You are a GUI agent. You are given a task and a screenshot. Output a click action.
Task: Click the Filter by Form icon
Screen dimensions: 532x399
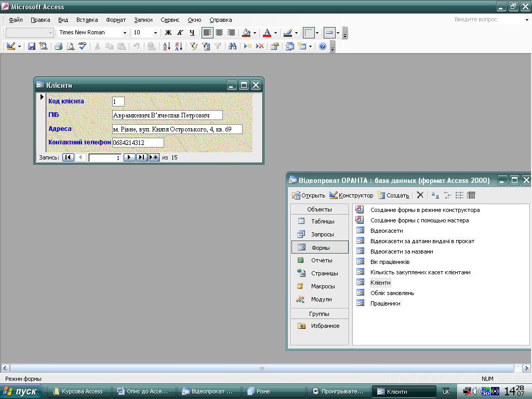pyautogui.click(x=206, y=46)
